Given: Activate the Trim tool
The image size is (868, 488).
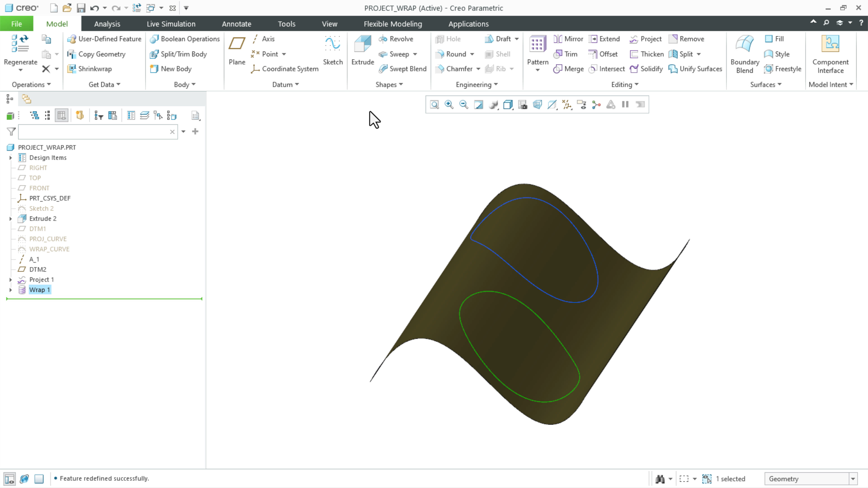Looking at the screenshot, I should coord(566,54).
